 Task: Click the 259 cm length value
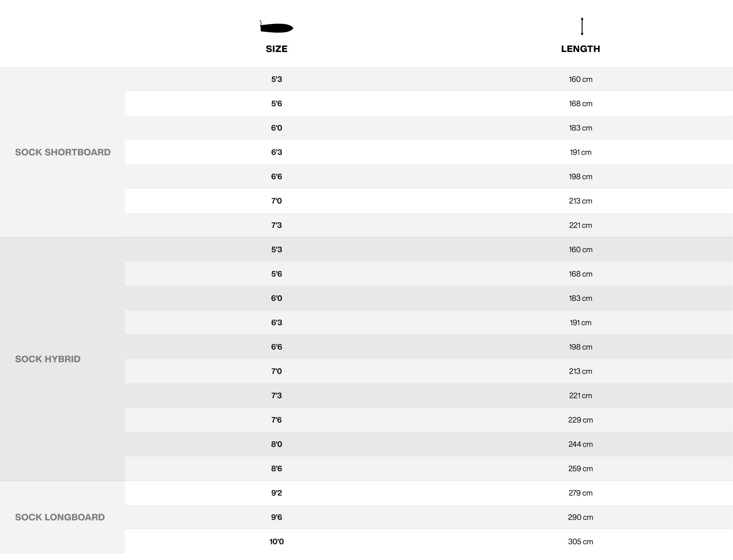click(580, 469)
